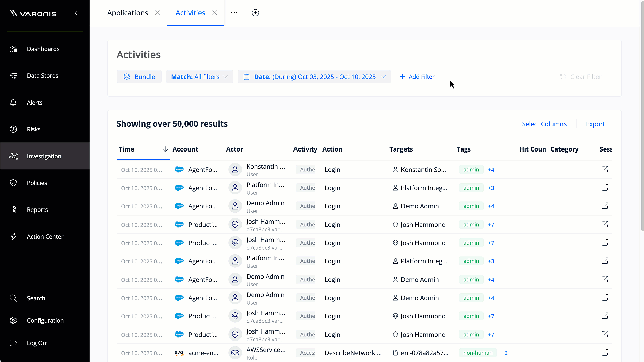Click the Add Filter link

tap(417, 77)
